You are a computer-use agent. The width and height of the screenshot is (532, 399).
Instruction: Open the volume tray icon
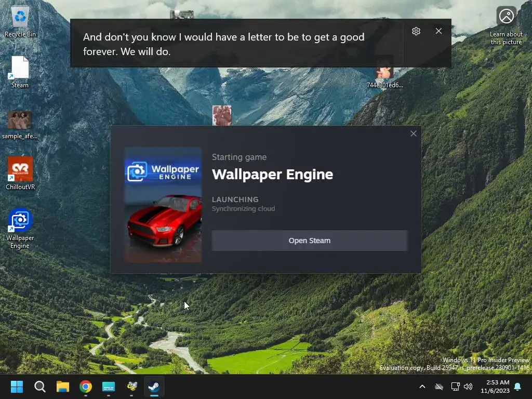tap(468, 387)
